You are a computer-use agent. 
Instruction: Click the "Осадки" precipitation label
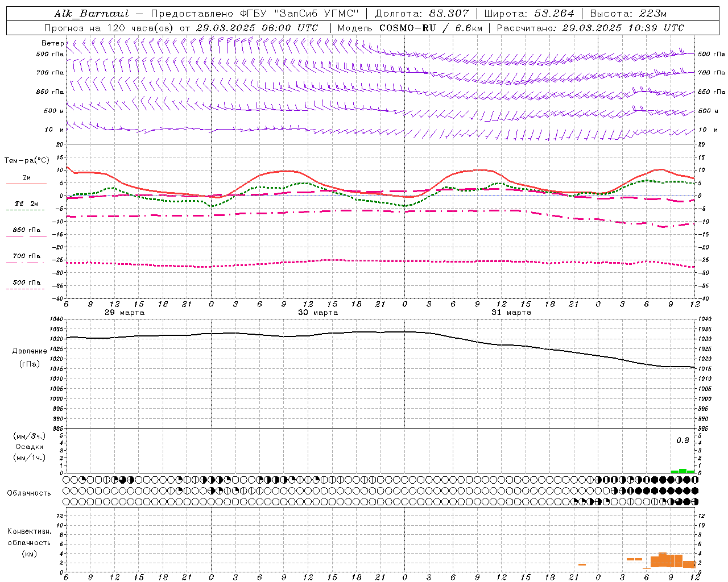point(30,447)
